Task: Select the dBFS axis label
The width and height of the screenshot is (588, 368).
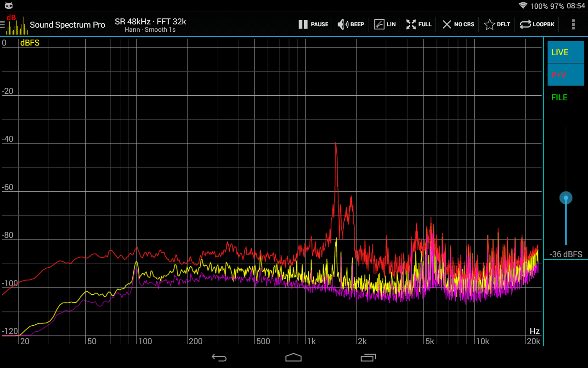Action: tap(30, 42)
